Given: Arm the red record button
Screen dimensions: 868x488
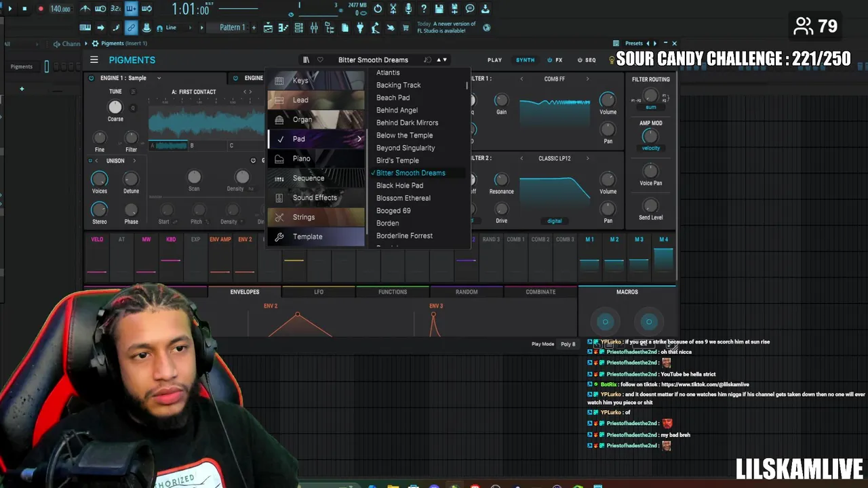Looking at the screenshot, I should pyautogui.click(x=40, y=9).
